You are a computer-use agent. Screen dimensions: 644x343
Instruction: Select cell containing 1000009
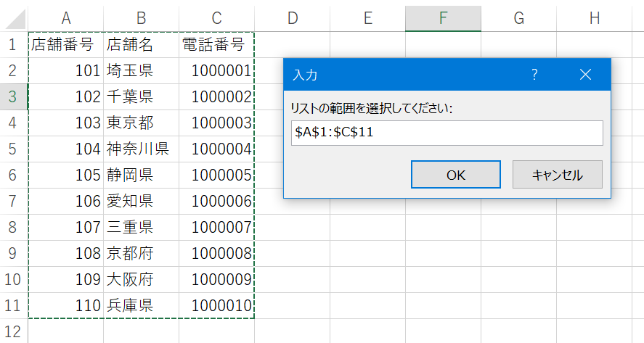[x=217, y=279]
